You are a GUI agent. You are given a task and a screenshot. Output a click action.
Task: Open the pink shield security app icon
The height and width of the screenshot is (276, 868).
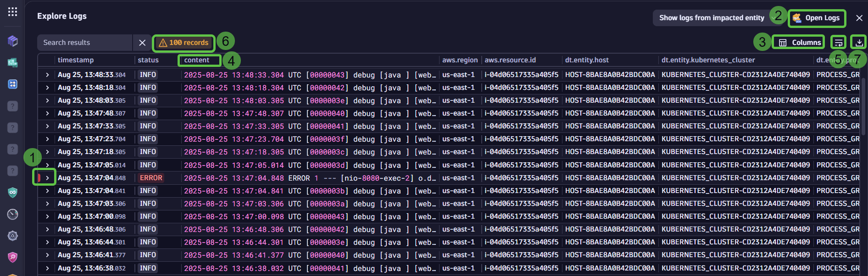13,257
